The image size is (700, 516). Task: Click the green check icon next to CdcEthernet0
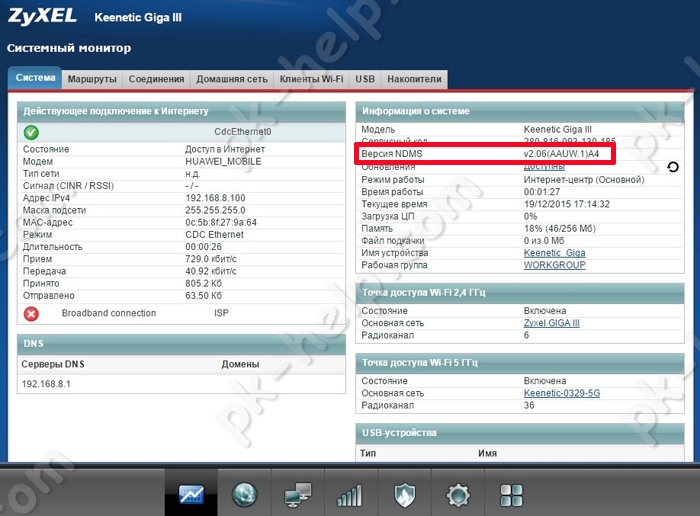[x=31, y=132]
